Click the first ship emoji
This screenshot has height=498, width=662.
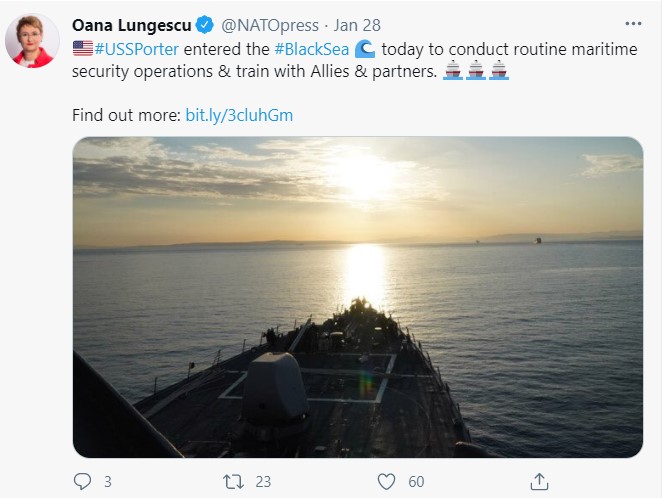pos(452,72)
